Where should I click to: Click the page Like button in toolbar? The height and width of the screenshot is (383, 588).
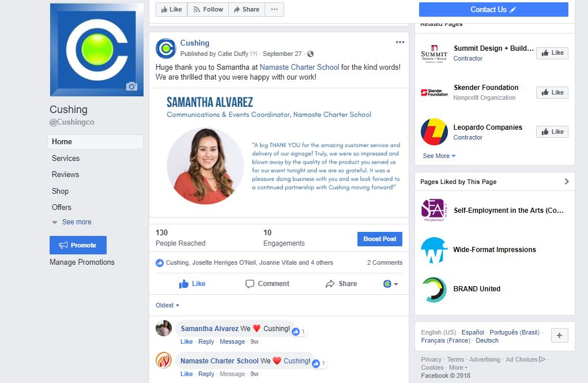click(x=171, y=9)
